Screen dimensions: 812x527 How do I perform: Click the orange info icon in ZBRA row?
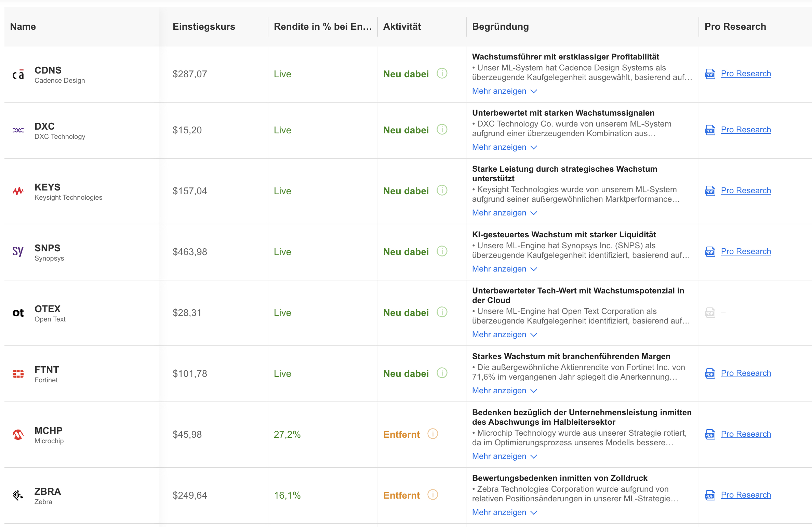click(432, 495)
